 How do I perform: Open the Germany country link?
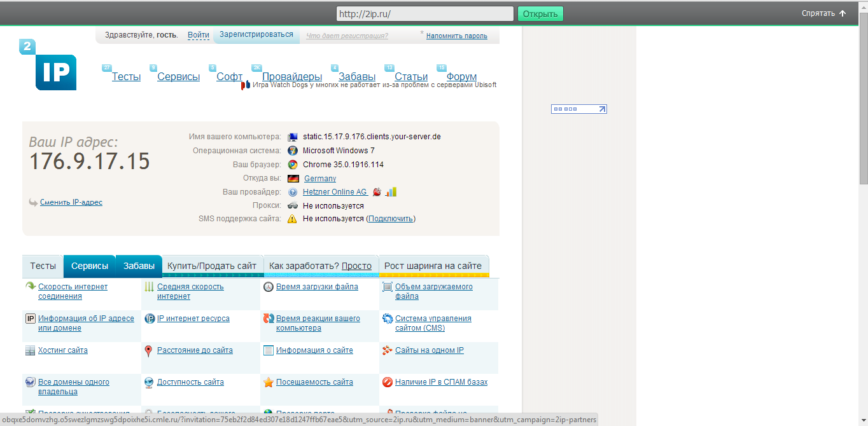(x=320, y=179)
